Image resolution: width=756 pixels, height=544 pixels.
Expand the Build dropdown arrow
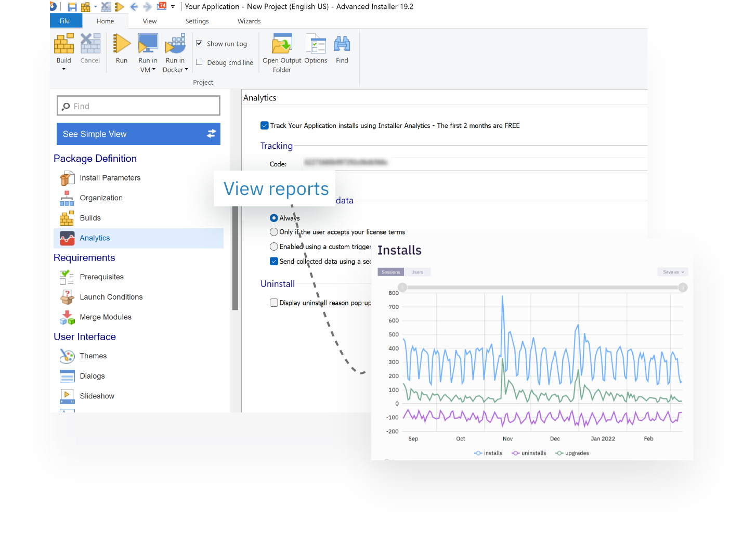(64, 69)
